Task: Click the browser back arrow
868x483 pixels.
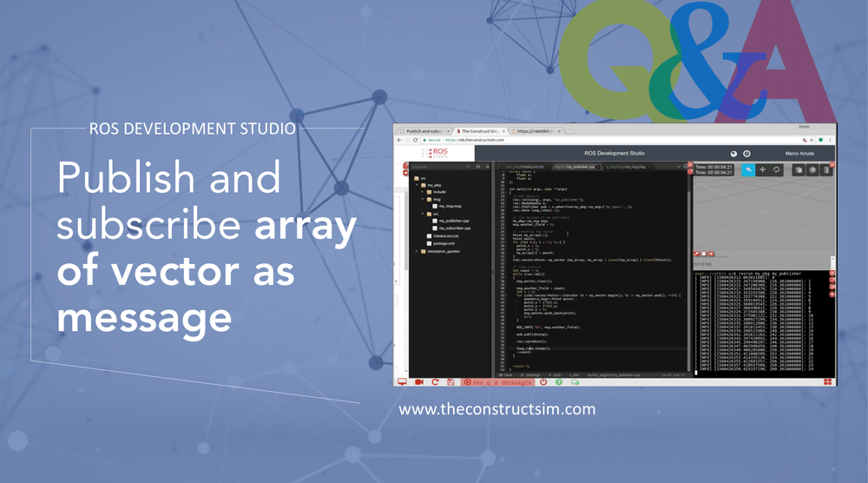Action: coord(399,140)
